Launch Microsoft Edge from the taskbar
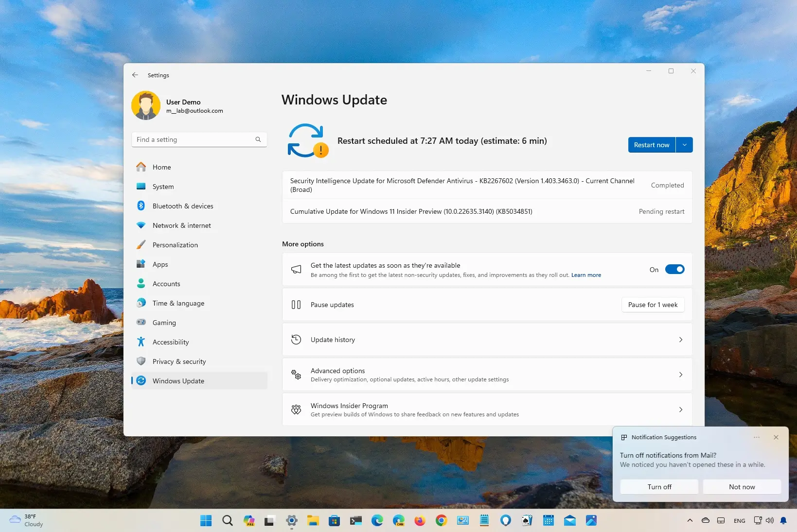The width and height of the screenshot is (797, 532). pyautogui.click(x=377, y=520)
